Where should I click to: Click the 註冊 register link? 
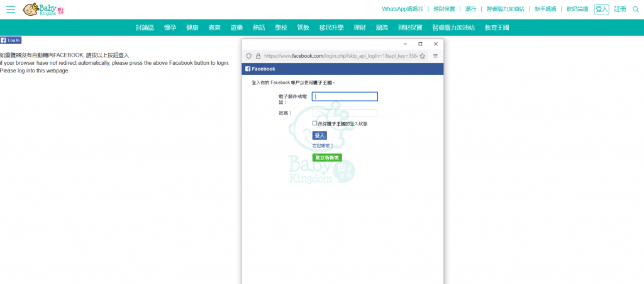tap(620, 9)
